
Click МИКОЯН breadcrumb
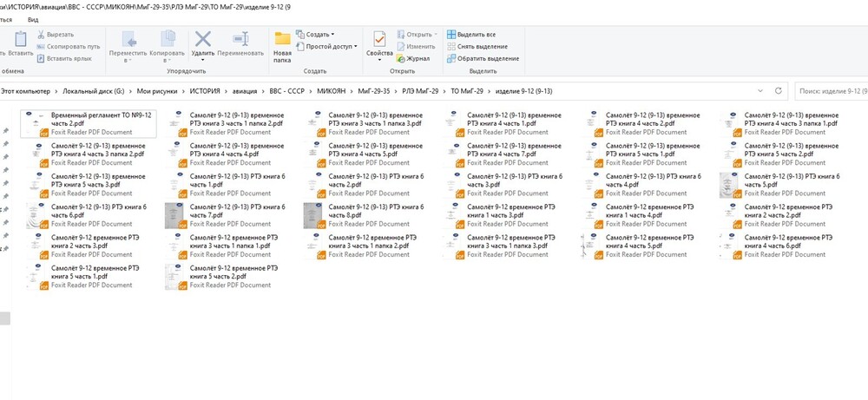[x=331, y=91]
